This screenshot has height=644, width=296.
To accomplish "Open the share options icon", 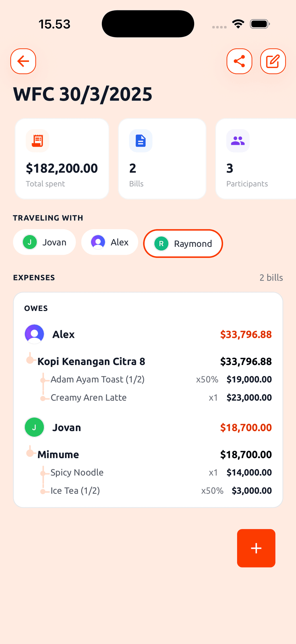I will click(239, 61).
